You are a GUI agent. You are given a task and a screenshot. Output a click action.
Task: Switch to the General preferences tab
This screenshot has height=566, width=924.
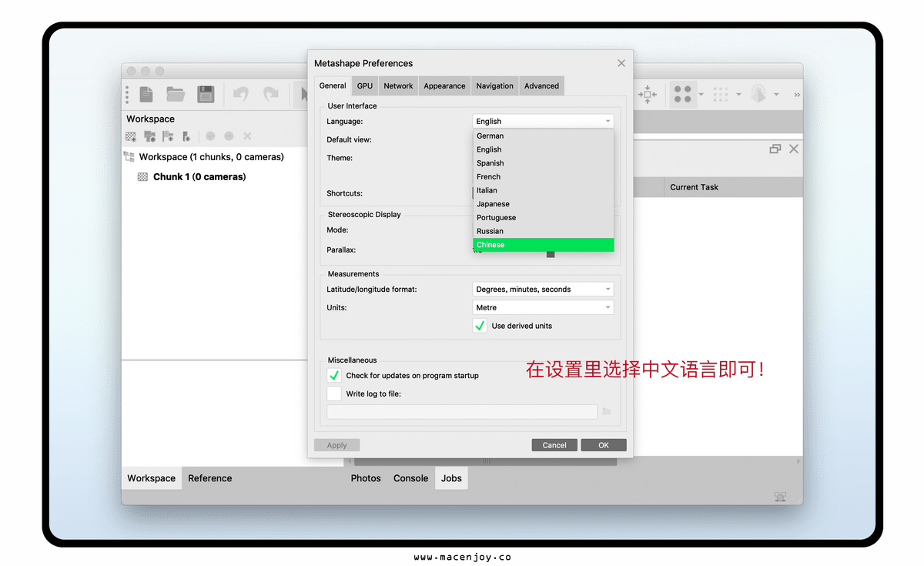pos(333,85)
